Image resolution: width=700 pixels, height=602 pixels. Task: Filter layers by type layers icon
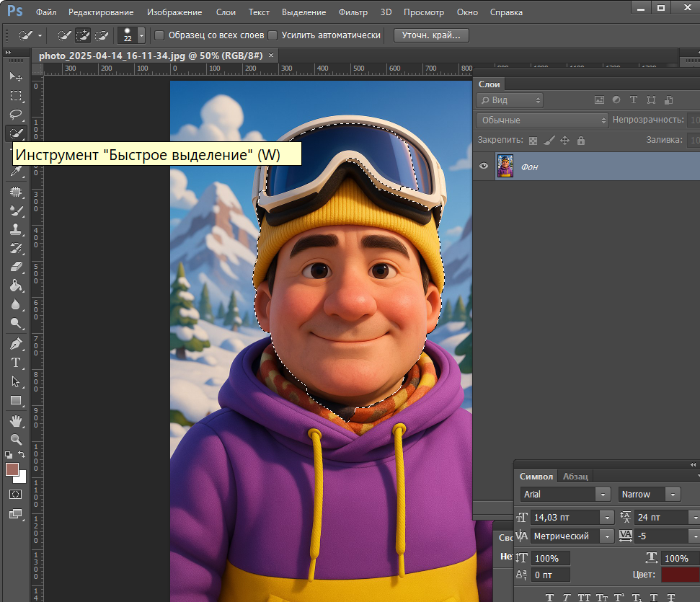[x=634, y=100]
